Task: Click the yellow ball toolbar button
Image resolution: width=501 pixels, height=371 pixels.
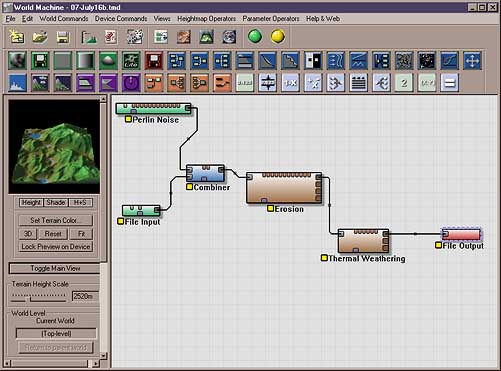Action: point(278,36)
